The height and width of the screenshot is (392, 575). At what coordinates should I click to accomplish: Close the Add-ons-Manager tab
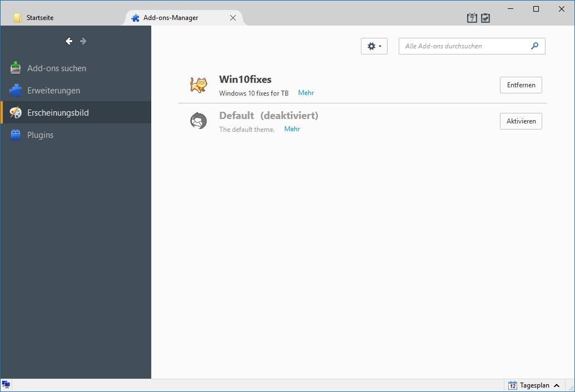(233, 18)
